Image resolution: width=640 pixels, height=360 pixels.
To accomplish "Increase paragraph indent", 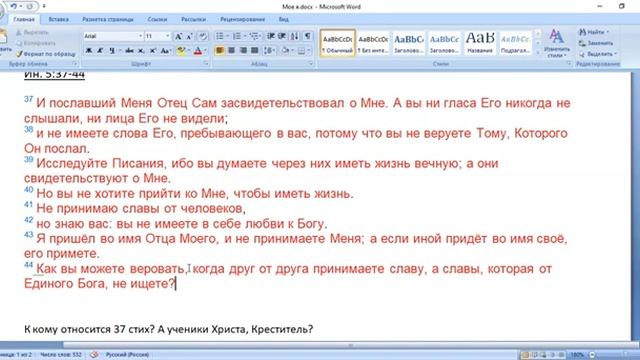I will point(282,36).
